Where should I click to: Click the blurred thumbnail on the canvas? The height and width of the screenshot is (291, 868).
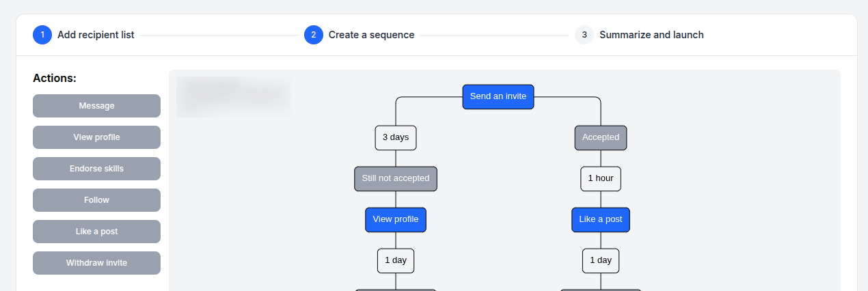tap(234, 97)
